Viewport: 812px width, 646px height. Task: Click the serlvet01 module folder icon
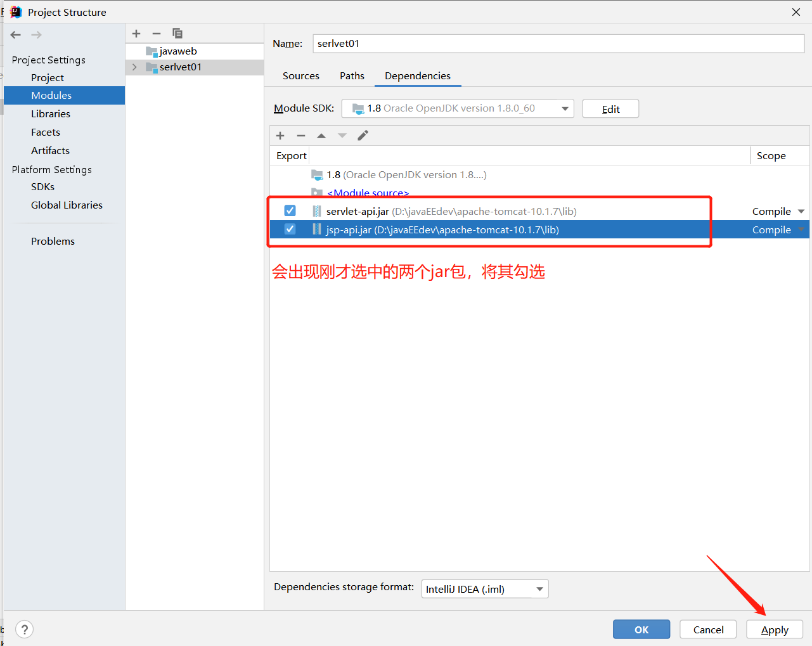tap(151, 67)
